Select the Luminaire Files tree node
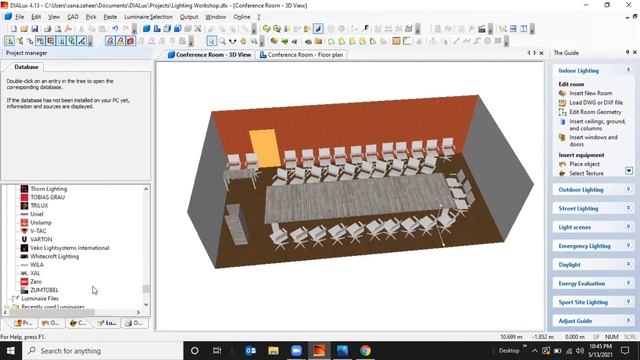This screenshot has height=360, width=640. [40, 299]
